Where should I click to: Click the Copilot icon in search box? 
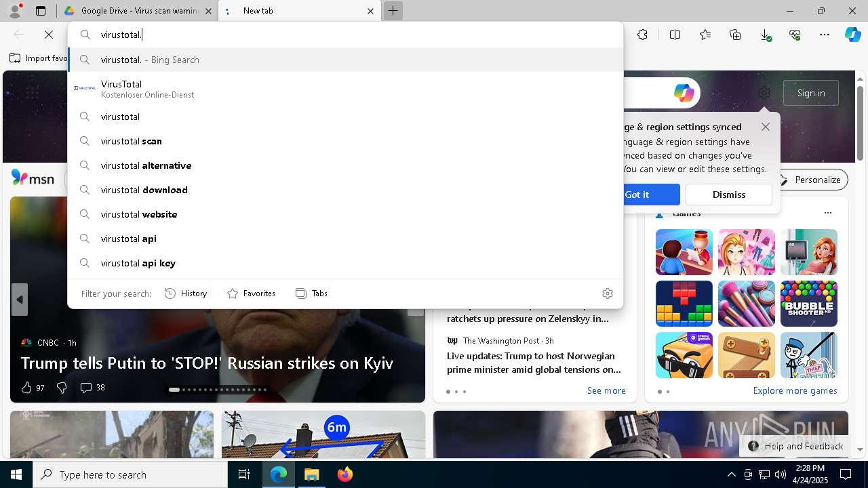pyautogui.click(x=684, y=93)
